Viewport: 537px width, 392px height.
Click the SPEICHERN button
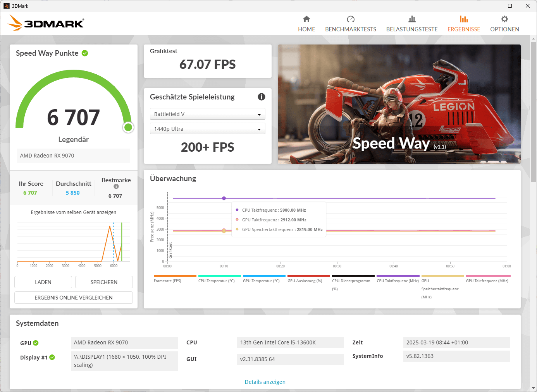click(x=104, y=282)
